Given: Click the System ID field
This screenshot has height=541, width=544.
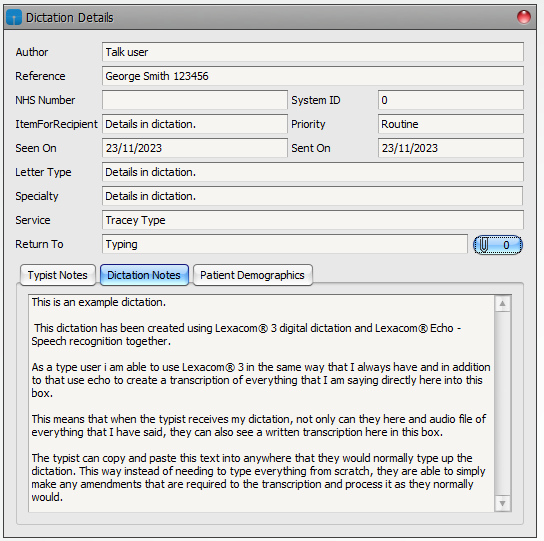Looking at the screenshot, I should (451, 100).
